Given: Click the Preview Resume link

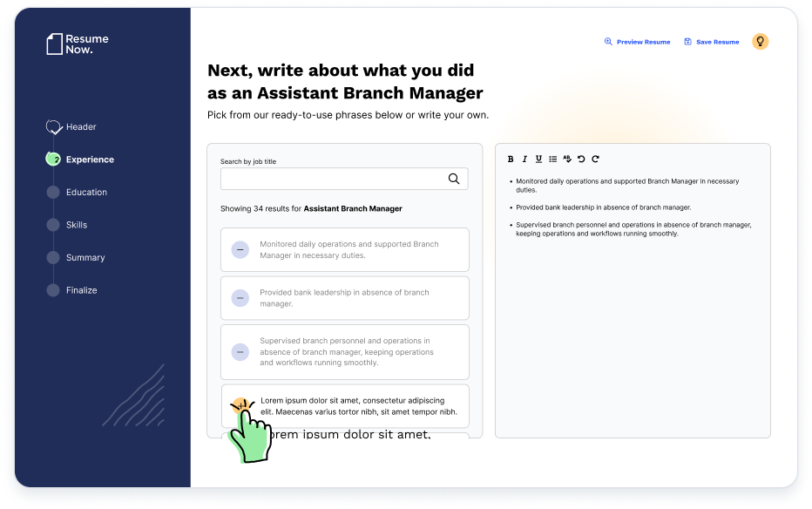Looking at the screenshot, I should pos(638,42).
